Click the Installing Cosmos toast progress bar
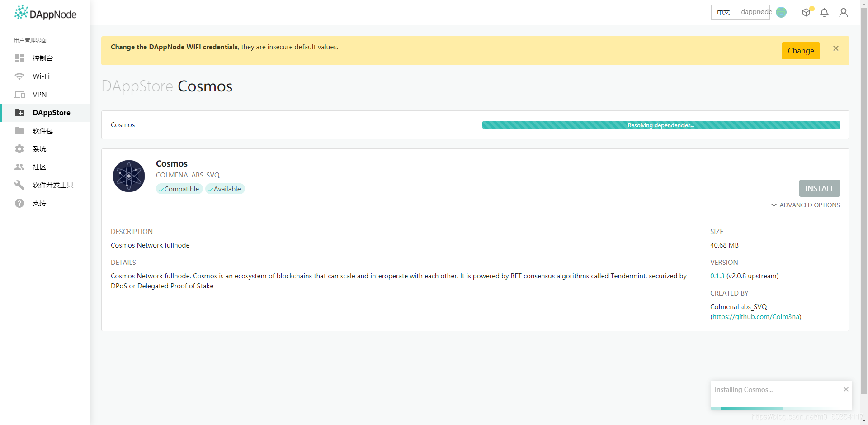 [x=781, y=408]
